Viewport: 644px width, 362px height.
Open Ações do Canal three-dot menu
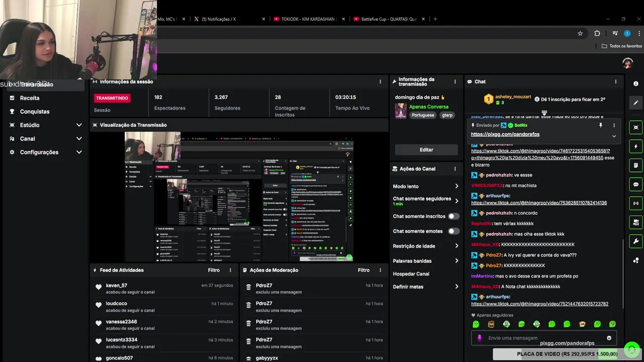pyautogui.click(x=455, y=169)
